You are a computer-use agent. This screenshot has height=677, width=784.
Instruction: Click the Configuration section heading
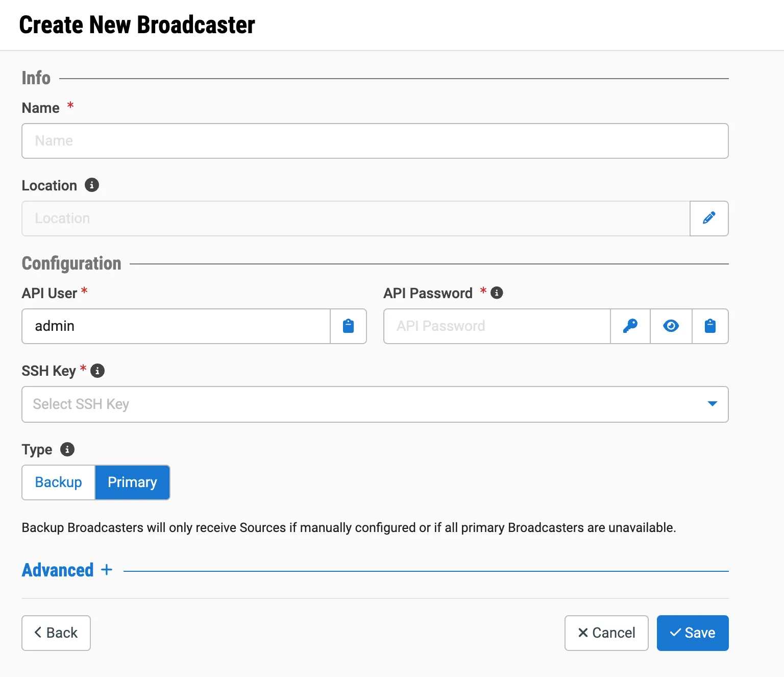pyautogui.click(x=71, y=263)
